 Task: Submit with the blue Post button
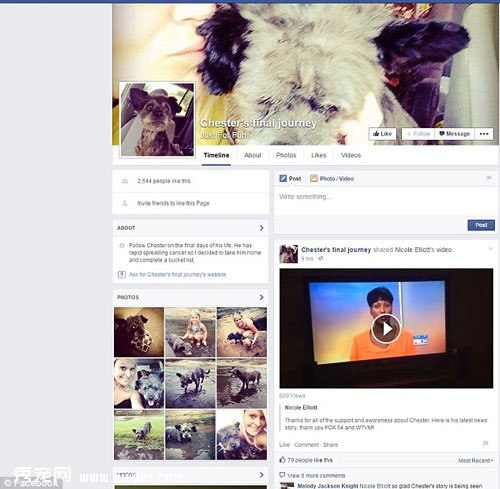(481, 225)
